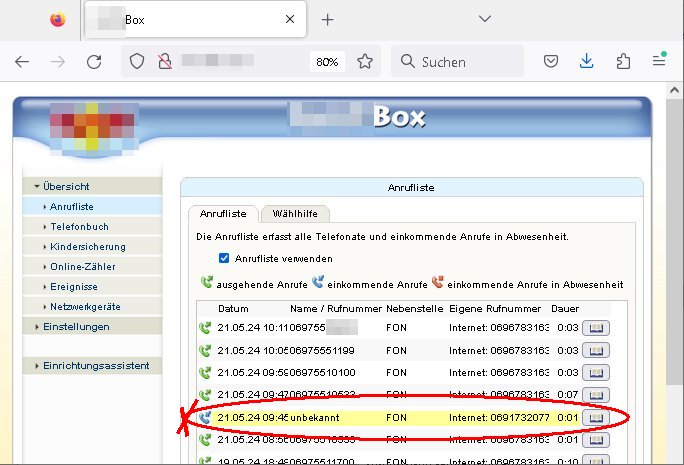The height and width of the screenshot is (465, 684).
Task: Open the list all tabs dropdown
Action: [x=485, y=19]
